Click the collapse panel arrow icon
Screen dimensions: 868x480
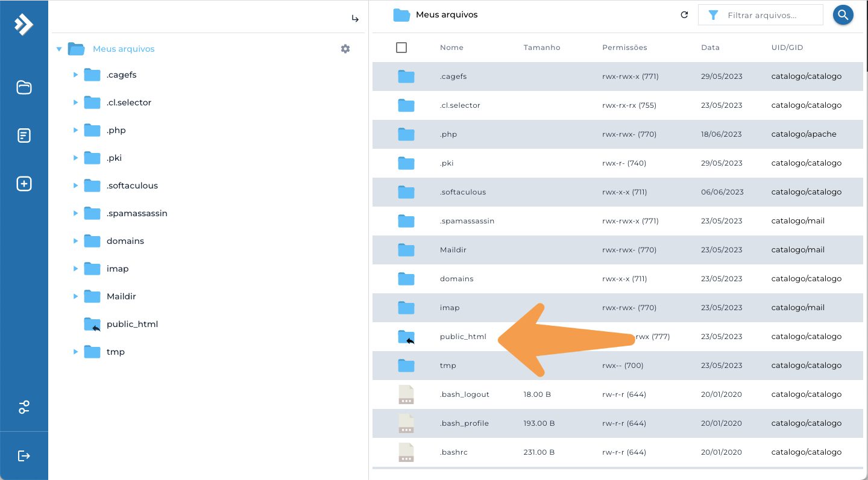(x=355, y=19)
